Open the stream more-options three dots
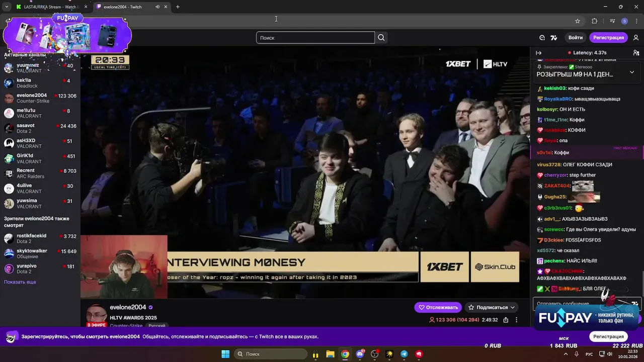 click(516, 320)
